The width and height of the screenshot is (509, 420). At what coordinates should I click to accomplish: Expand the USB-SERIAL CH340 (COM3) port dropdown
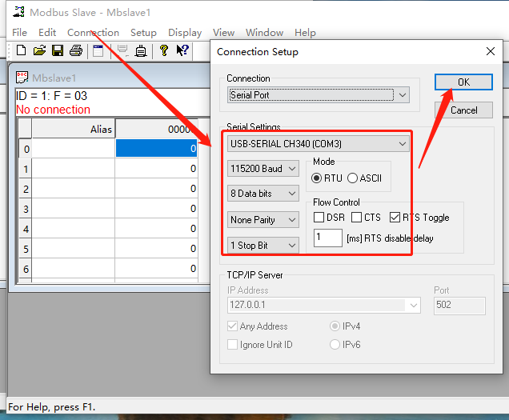(319, 144)
